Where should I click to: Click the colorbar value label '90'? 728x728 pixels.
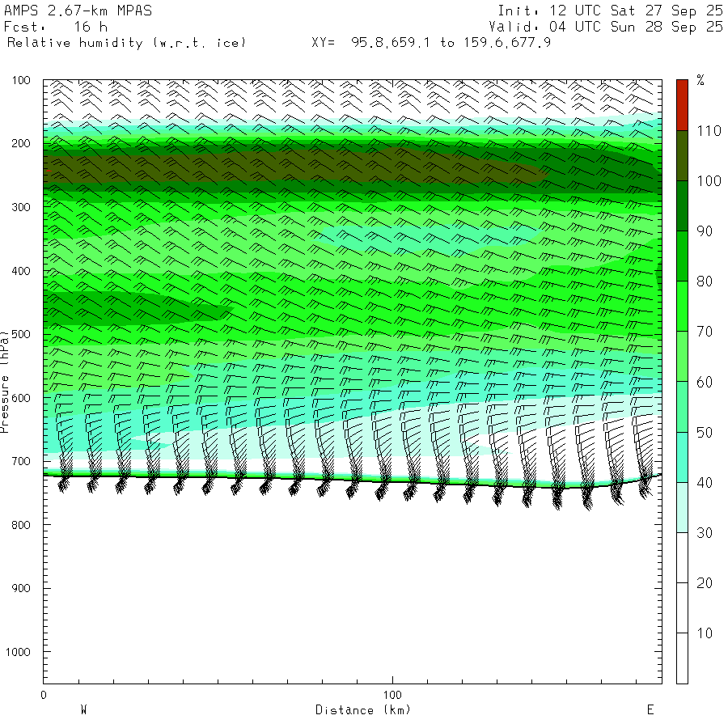705,231
